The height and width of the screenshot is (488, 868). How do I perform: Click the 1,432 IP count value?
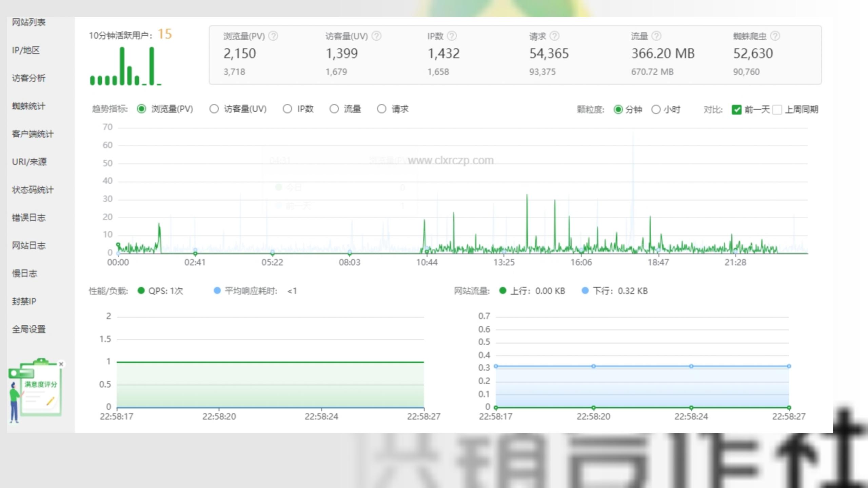click(443, 54)
